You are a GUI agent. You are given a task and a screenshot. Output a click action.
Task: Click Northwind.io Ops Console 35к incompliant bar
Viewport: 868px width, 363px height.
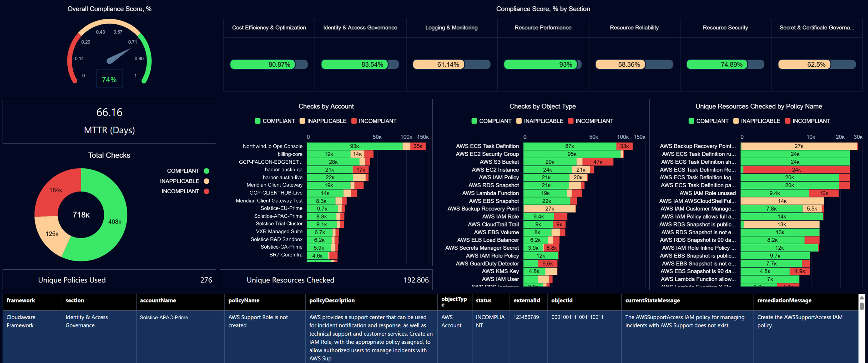point(418,146)
